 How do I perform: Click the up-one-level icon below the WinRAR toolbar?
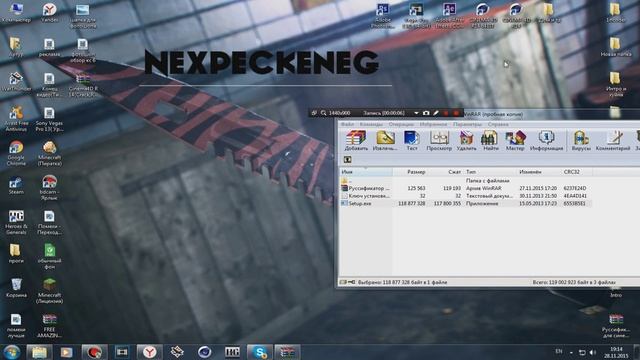point(347,160)
